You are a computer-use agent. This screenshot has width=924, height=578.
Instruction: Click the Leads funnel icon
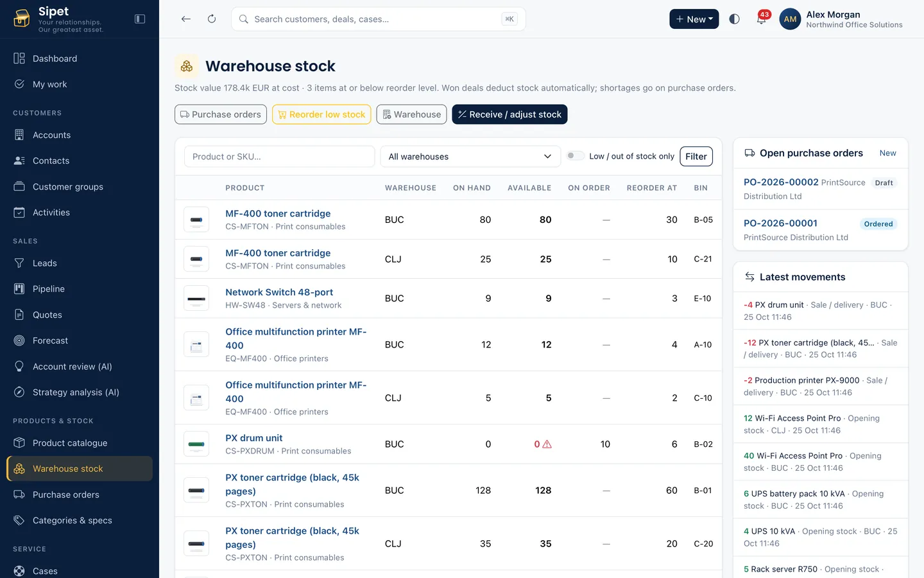[19, 263]
